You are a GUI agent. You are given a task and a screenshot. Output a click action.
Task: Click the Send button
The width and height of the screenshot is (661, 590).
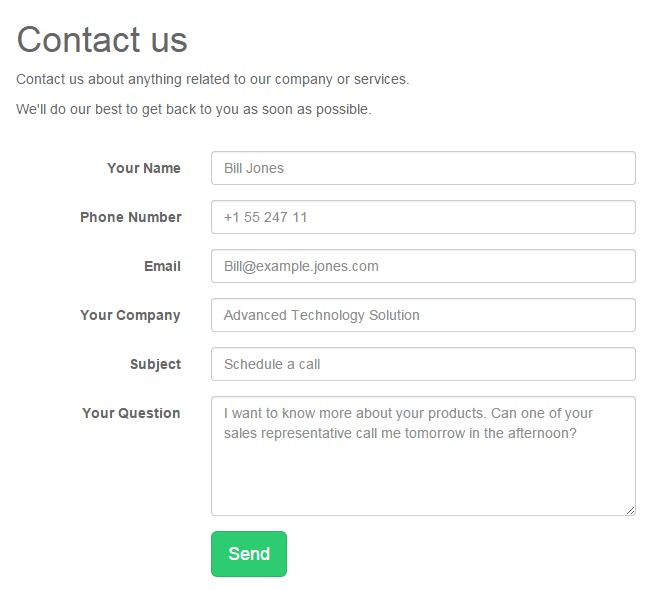248,554
